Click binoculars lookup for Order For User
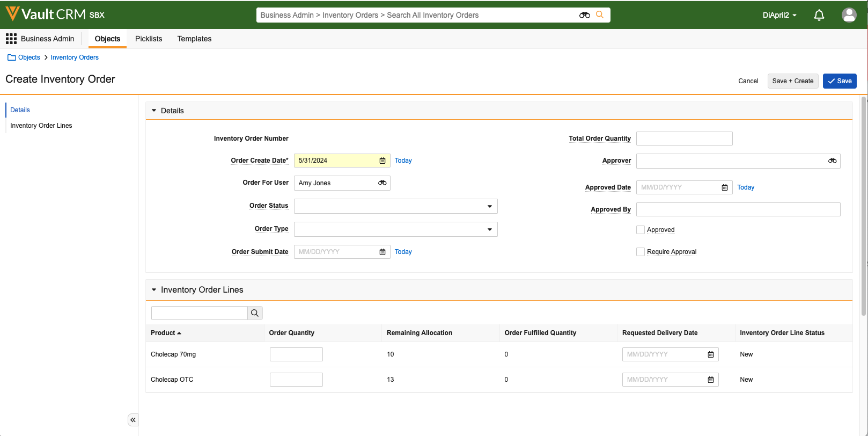This screenshot has height=436, width=868. (382, 183)
